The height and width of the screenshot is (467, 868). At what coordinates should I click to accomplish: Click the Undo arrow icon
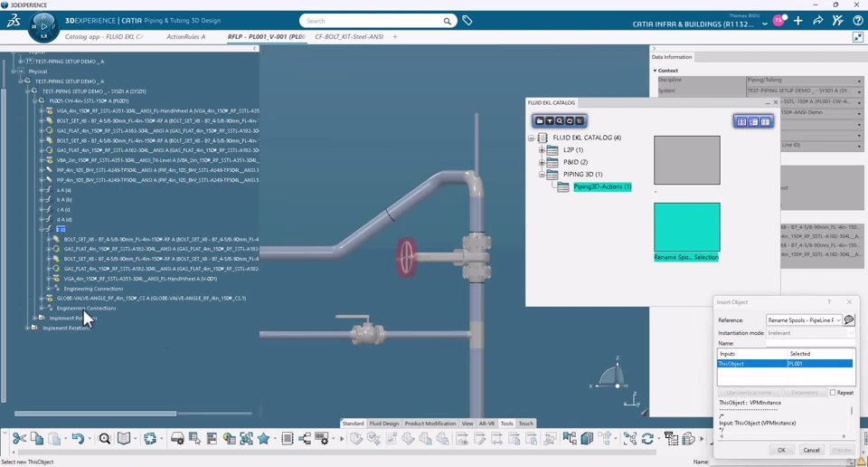point(77,439)
